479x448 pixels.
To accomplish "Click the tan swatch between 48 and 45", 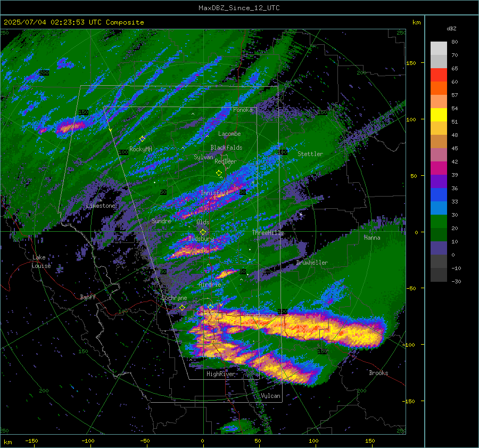I will pyautogui.click(x=439, y=142).
